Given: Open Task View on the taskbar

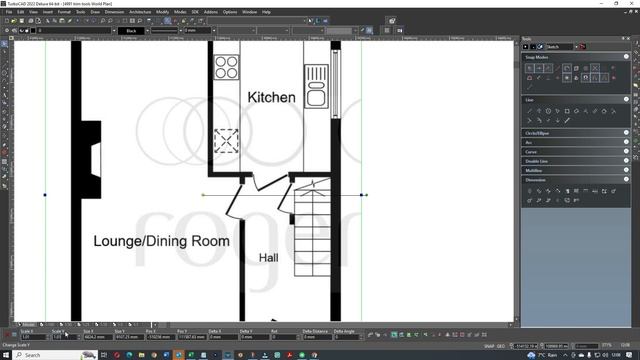Looking at the screenshot, I should coord(104,355).
